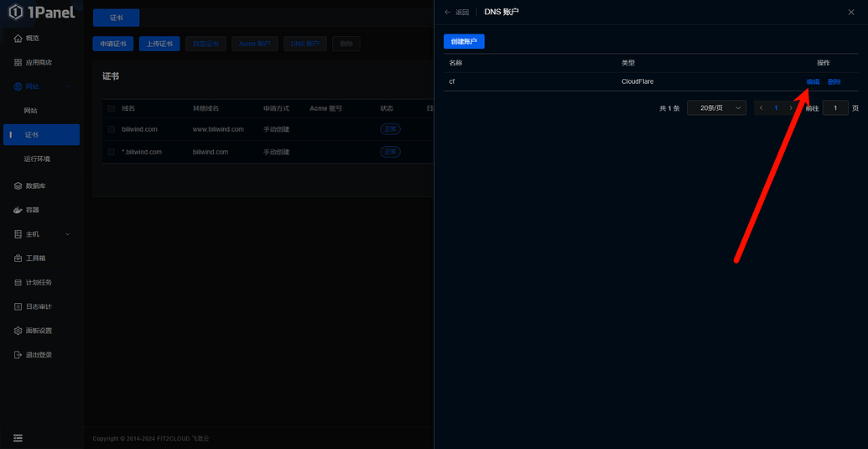Click the cf account name cell
868x449 pixels.
(x=452, y=82)
